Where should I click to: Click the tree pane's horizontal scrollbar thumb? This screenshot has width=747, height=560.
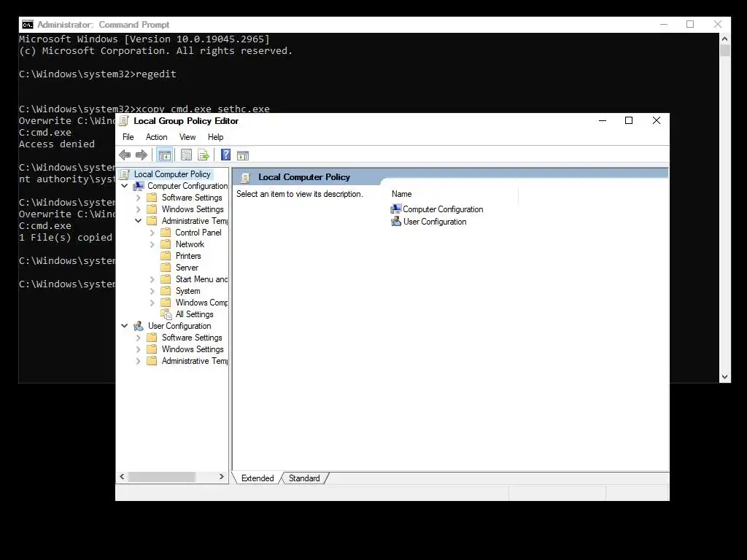point(162,477)
